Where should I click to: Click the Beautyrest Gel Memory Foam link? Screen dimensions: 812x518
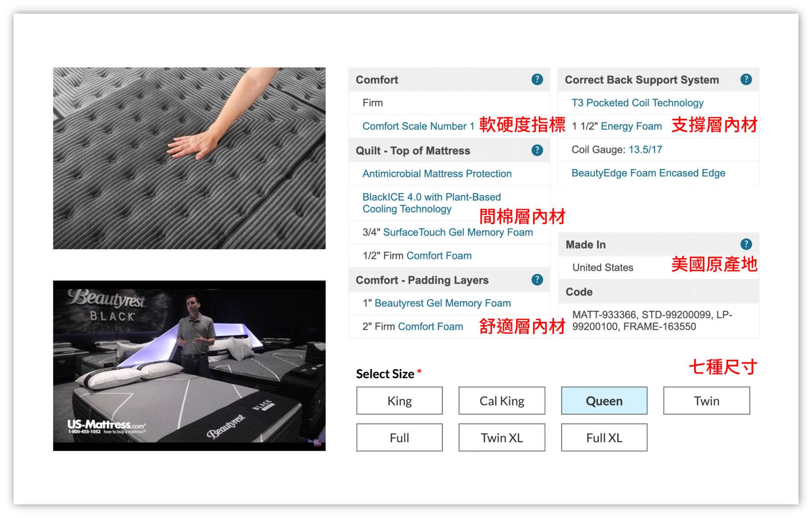(x=442, y=303)
